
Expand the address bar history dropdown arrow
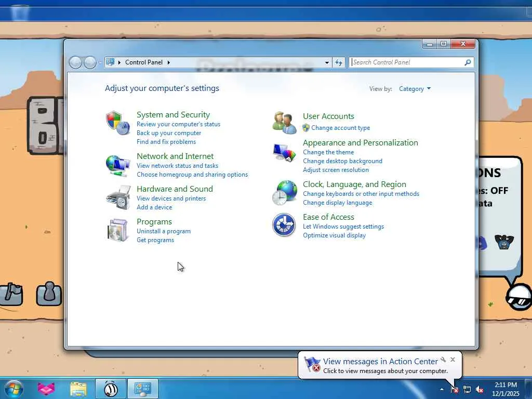(x=327, y=62)
